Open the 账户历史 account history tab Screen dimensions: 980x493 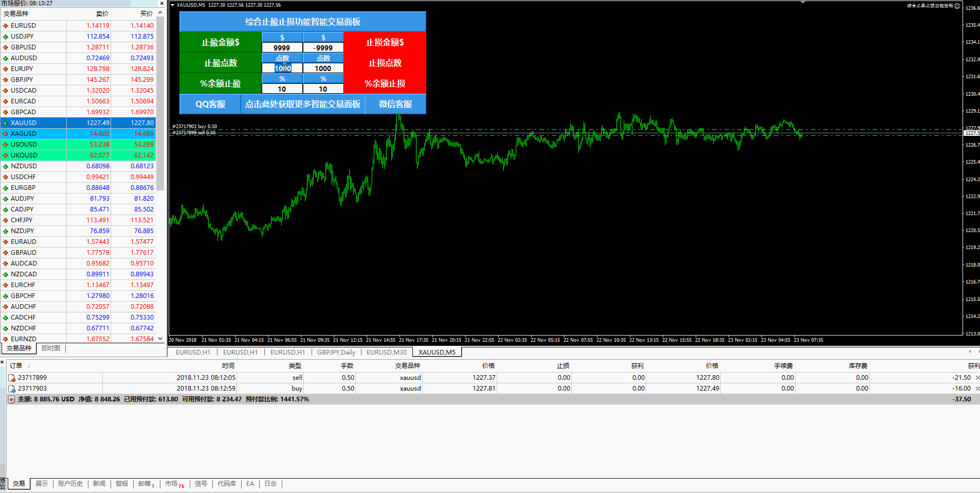pos(70,484)
